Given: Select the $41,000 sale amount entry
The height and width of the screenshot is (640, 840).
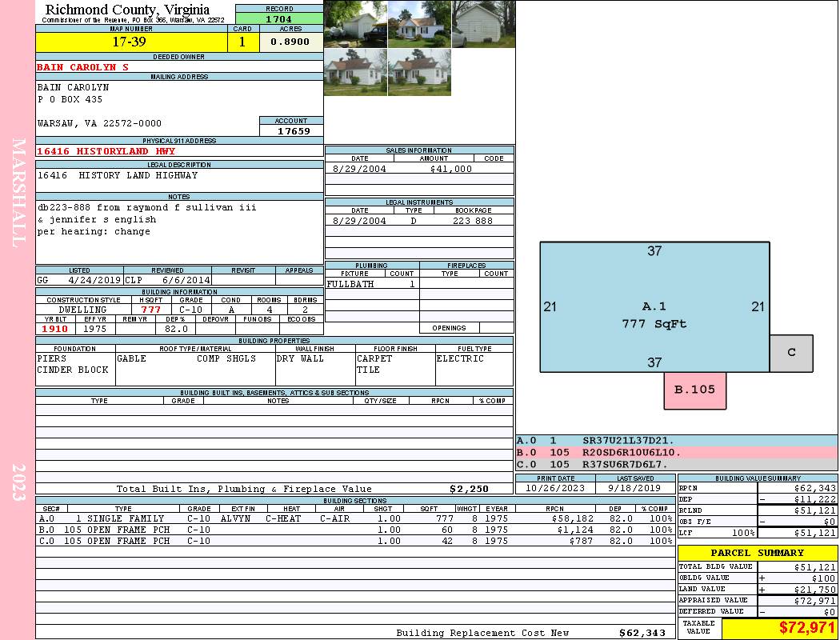Looking at the screenshot, I should pos(451,169).
